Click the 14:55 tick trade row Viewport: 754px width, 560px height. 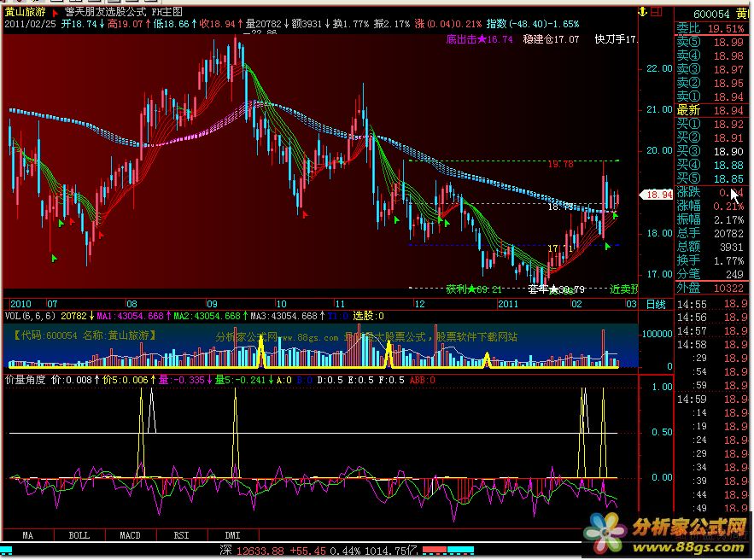click(712, 304)
